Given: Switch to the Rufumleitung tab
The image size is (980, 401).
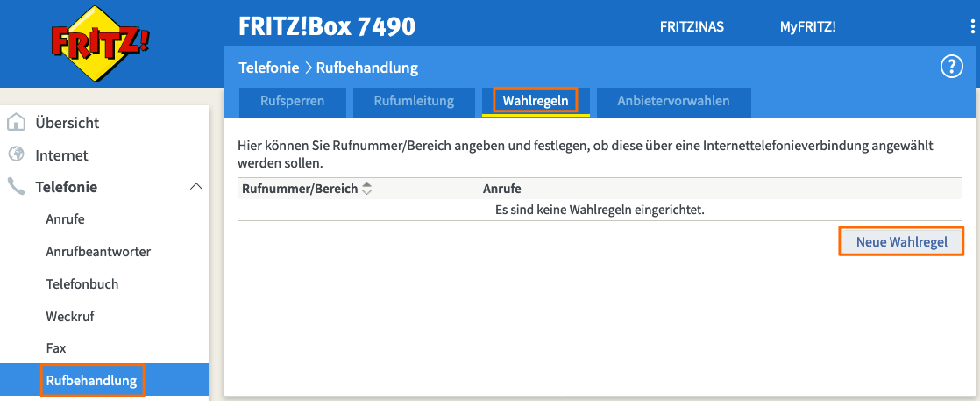Looking at the screenshot, I should coord(414,101).
